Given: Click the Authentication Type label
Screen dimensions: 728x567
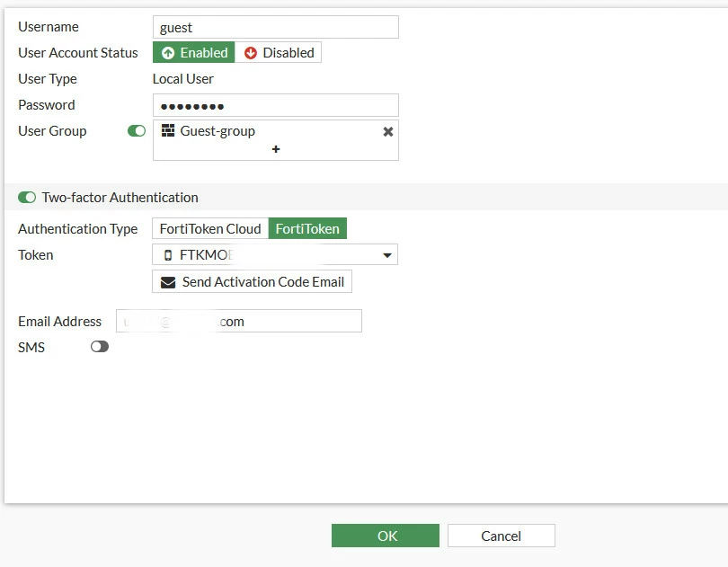Looking at the screenshot, I should (x=77, y=229).
